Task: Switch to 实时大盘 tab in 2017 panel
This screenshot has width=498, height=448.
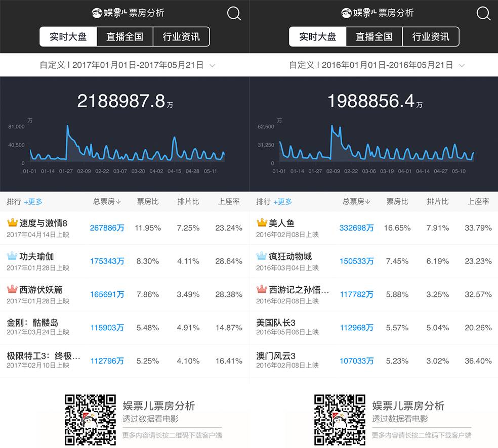Action: 68,36
